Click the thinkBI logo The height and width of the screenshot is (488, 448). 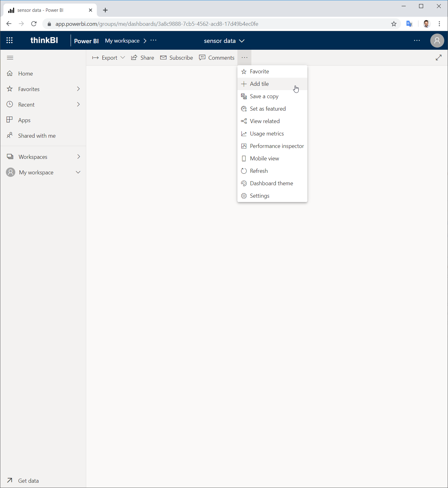point(44,40)
